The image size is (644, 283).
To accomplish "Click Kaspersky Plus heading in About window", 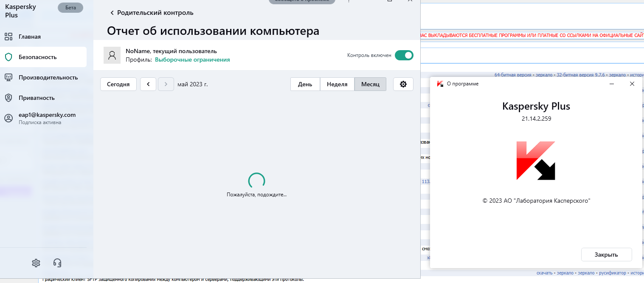I will pos(536,106).
